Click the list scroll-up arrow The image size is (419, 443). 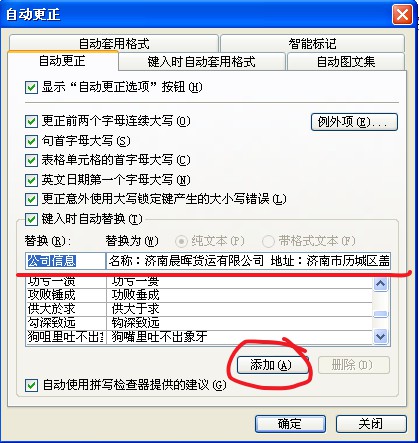[x=380, y=284]
